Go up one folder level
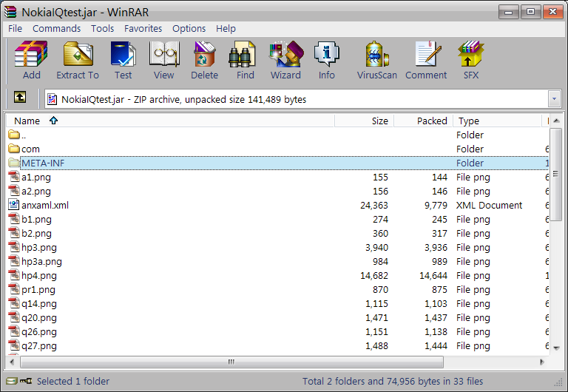The height and width of the screenshot is (392, 568). (x=20, y=97)
